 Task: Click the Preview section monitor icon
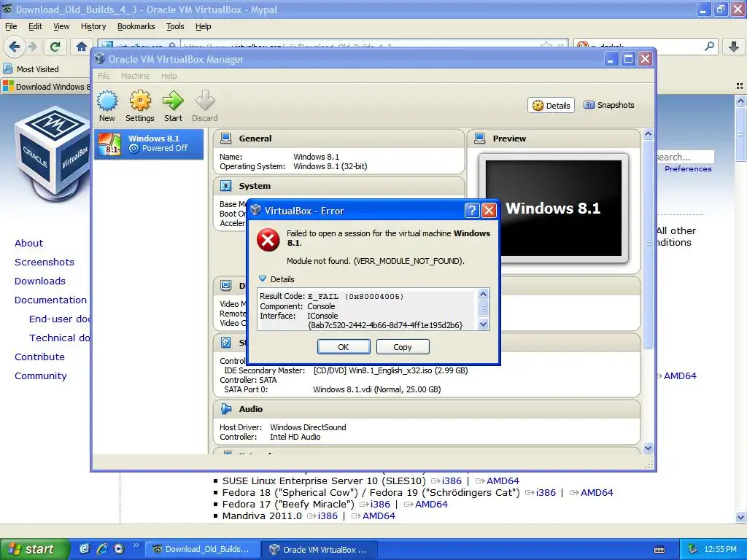tap(480, 139)
